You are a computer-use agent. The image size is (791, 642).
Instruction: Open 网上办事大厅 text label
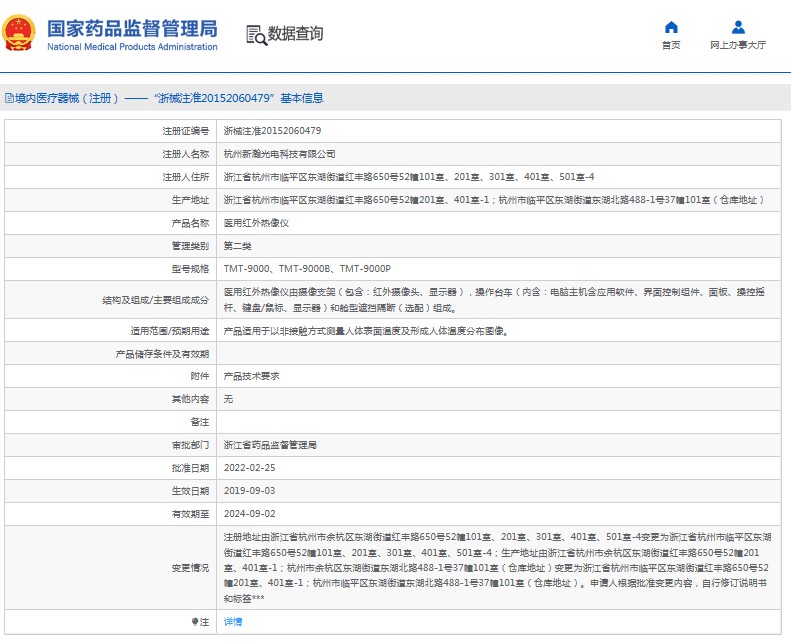click(738, 46)
